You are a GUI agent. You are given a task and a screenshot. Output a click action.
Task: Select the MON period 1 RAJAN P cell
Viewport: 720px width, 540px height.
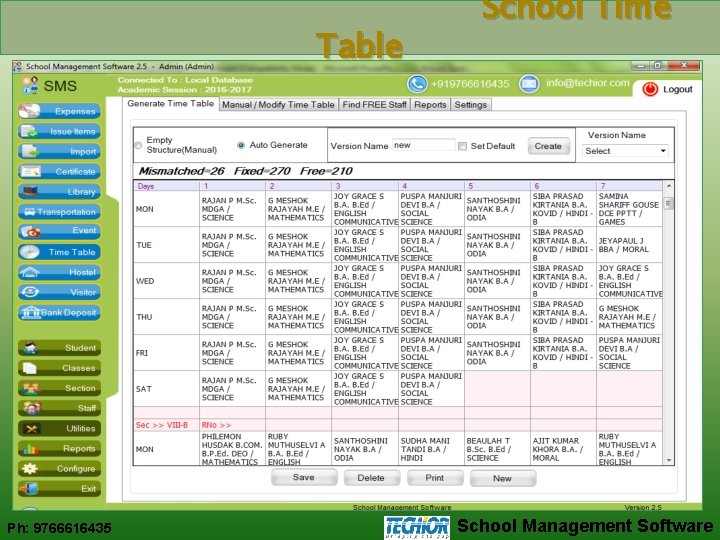[x=232, y=209]
